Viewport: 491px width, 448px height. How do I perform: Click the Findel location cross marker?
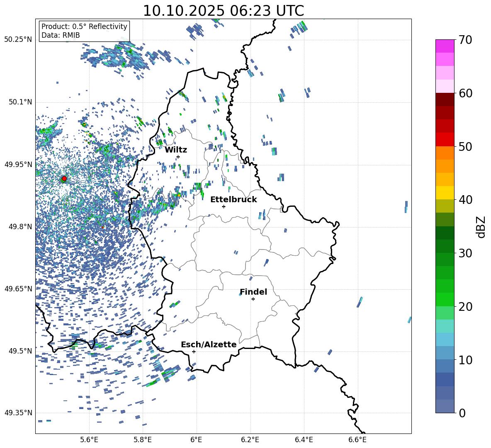pyautogui.click(x=253, y=299)
